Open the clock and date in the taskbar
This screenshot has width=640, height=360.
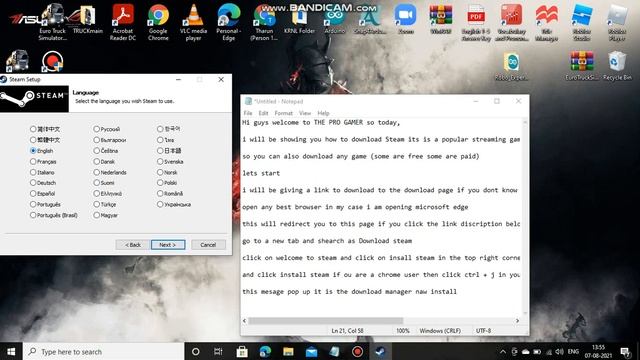[x=598, y=351]
